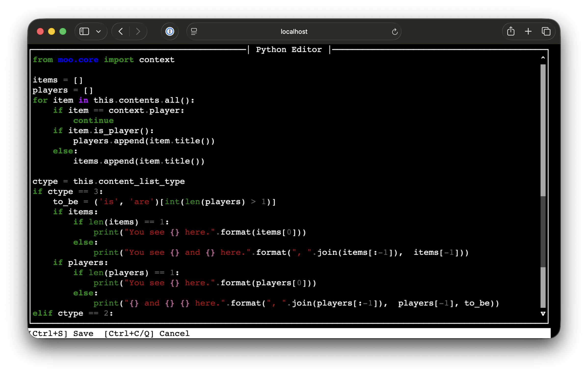Navigate forward a page
The image size is (588, 375).
[138, 31]
